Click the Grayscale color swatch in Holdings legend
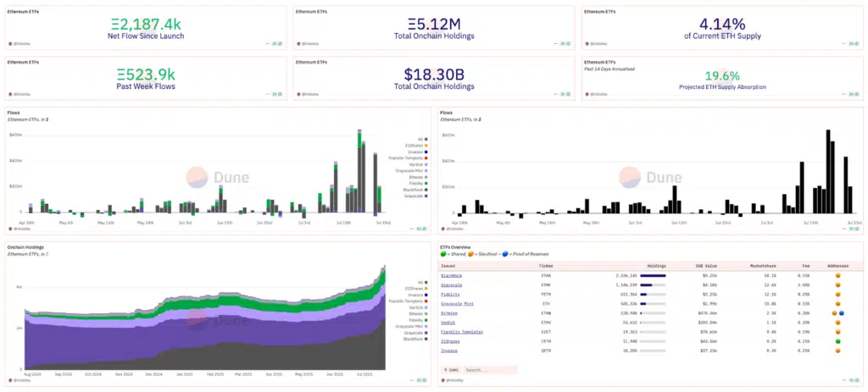The height and width of the screenshot is (392, 868). click(x=426, y=331)
